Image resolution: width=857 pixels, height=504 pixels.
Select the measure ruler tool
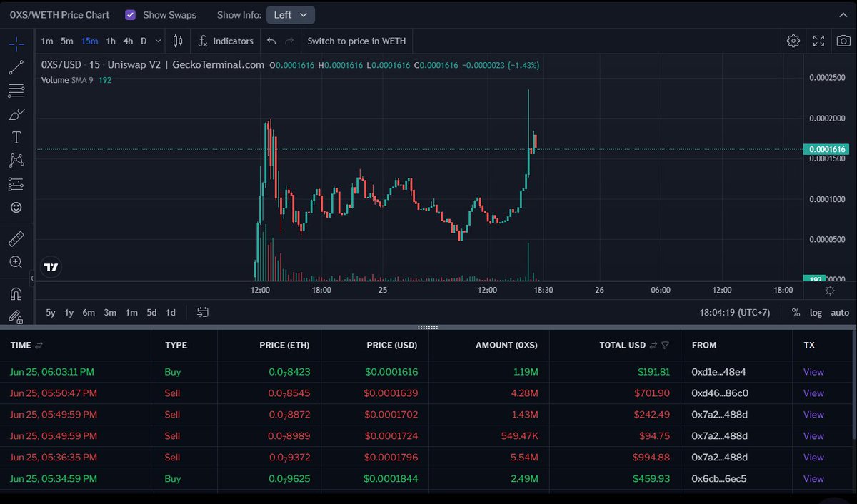(x=16, y=238)
